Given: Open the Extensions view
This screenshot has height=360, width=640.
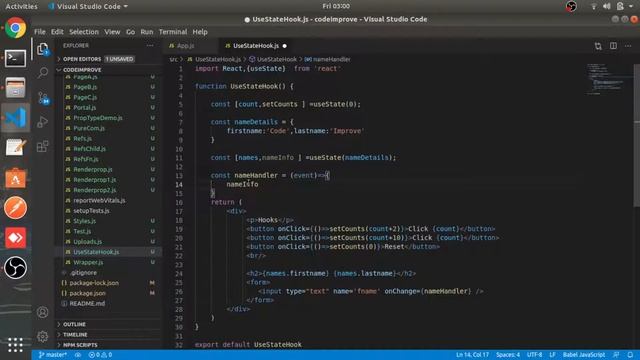Looking at the screenshot, I should (x=43, y=146).
